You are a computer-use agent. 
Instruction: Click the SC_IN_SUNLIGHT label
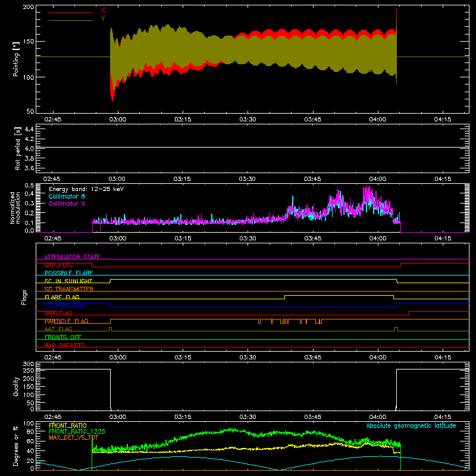pos(68,281)
